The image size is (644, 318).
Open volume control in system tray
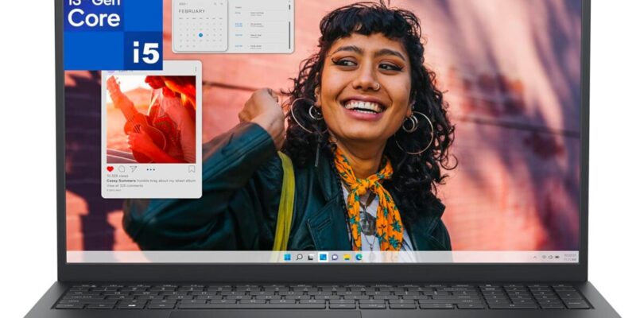(550, 258)
